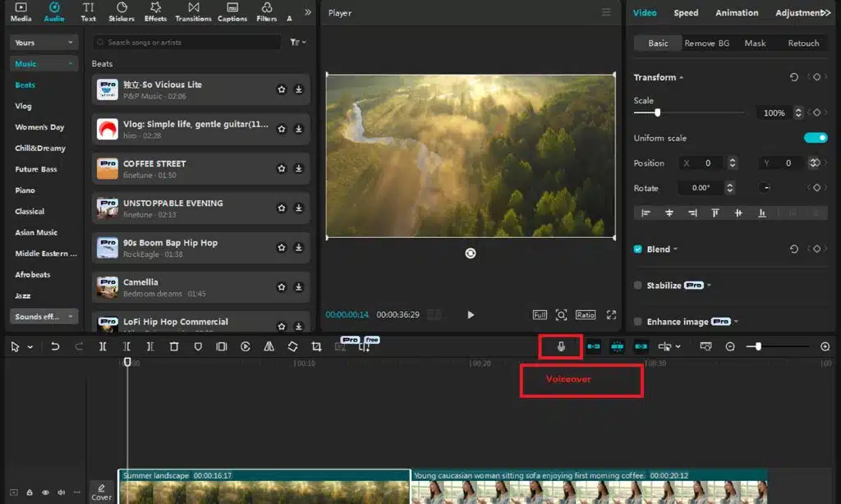Delete the selection with the trash icon
The height and width of the screenshot is (504, 841).
click(x=173, y=346)
